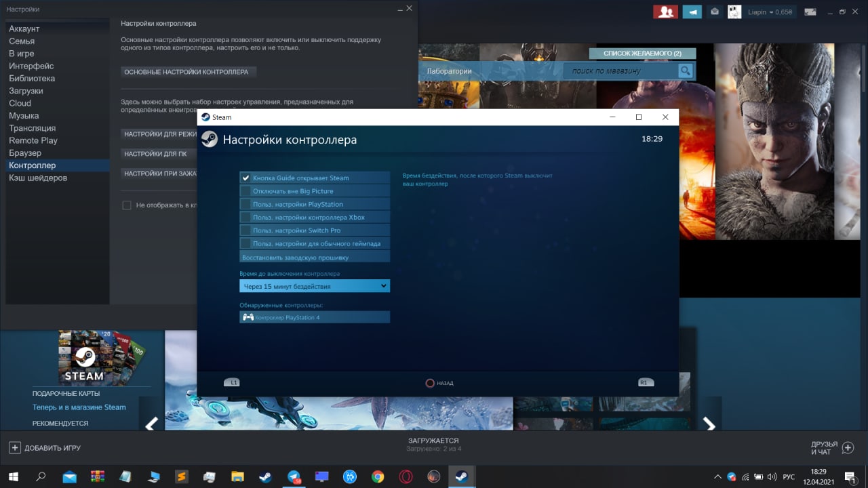Open the Friends and Chat plus icon
This screenshot has height=488, width=868.
(848, 447)
